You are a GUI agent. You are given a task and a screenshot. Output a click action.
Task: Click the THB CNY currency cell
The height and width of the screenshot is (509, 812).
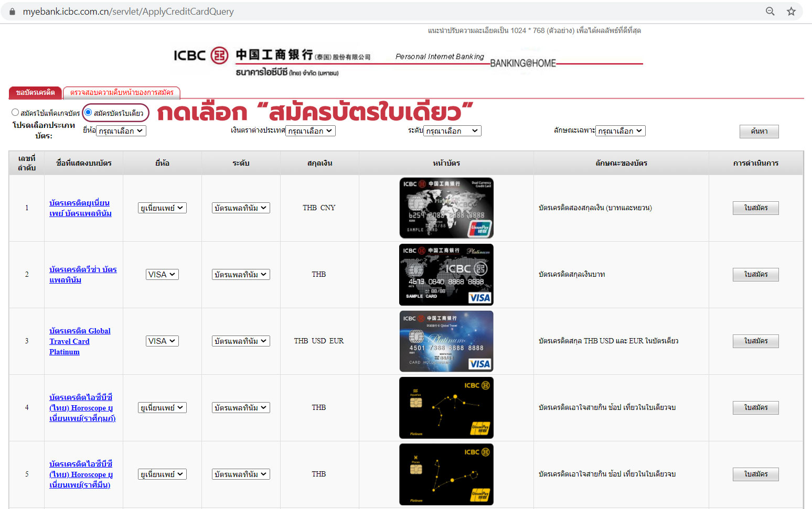[319, 208]
